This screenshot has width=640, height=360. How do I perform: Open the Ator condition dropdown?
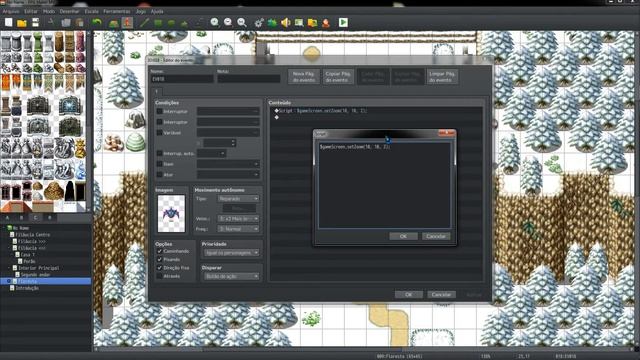(228, 175)
